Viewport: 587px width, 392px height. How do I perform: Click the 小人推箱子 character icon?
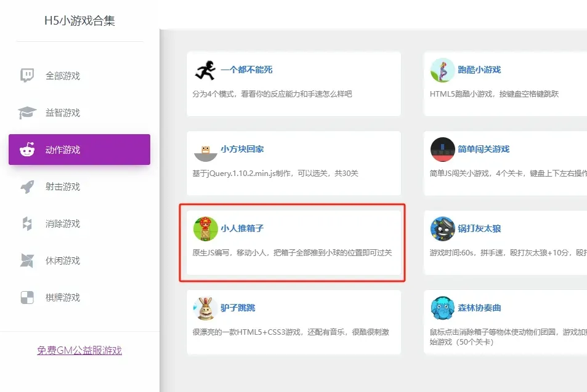206,228
